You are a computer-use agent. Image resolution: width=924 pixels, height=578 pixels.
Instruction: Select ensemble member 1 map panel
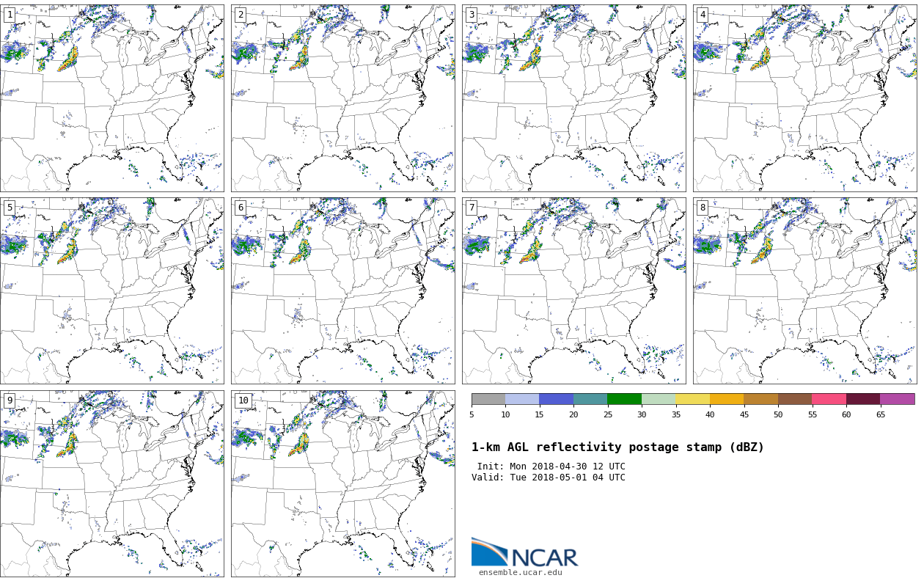point(112,98)
